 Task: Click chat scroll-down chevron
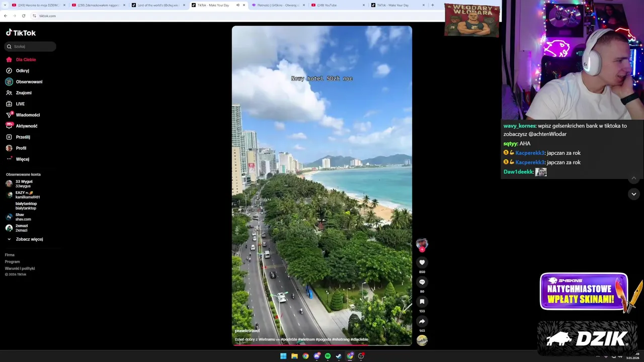(x=633, y=194)
